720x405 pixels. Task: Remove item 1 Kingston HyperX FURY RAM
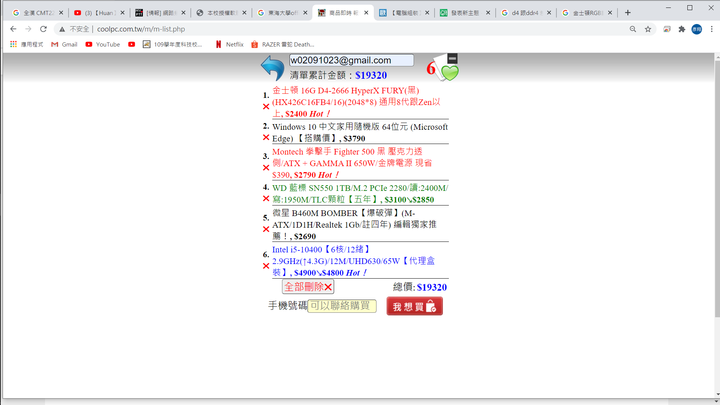(266, 107)
